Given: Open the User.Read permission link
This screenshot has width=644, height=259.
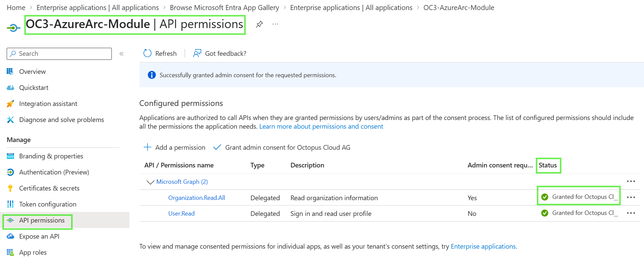Looking at the screenshot, I should (x=181, y=214).
